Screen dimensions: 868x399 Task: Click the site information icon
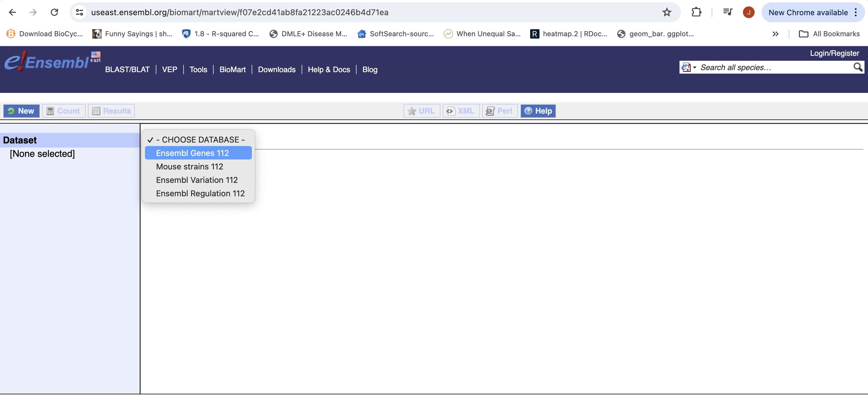(79, 13)
